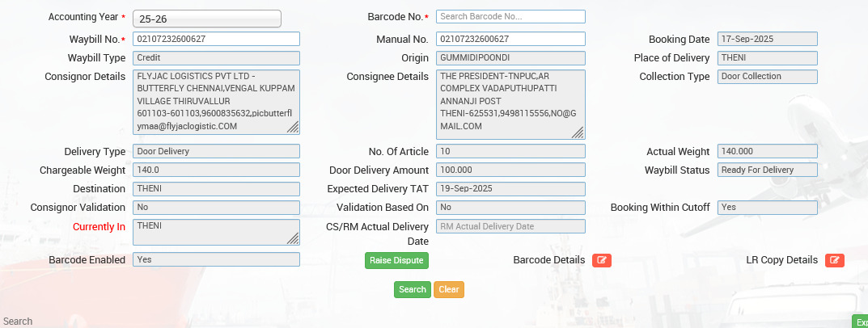Screen dimensions: 868x328
Task: Click the Barcode No. search field
Action: pos(510,16)
